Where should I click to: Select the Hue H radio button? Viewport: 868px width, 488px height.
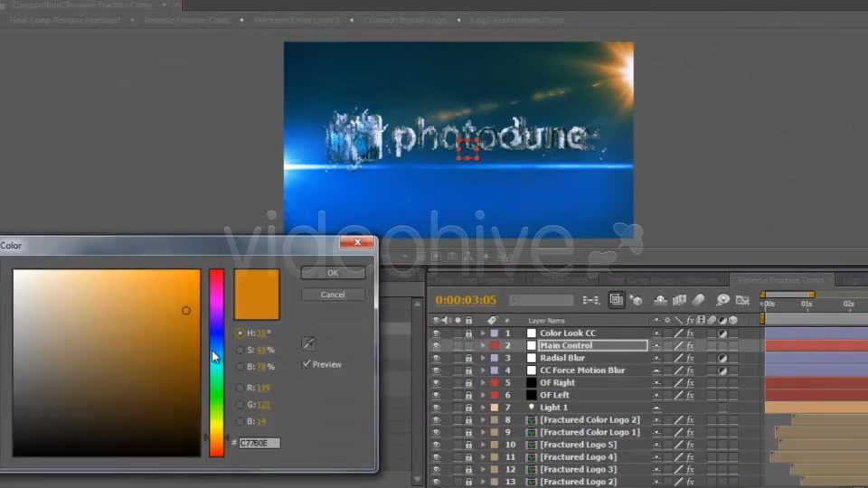(240, 333)
